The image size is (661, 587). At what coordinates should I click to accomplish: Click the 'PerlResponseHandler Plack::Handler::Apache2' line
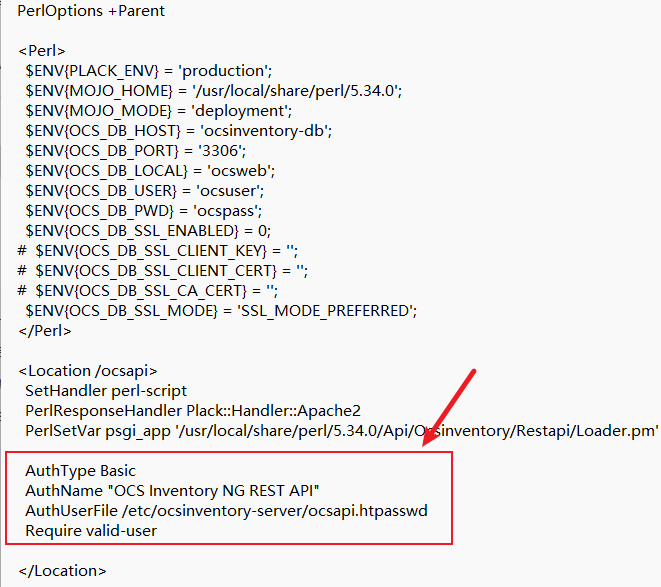point(193,411)
